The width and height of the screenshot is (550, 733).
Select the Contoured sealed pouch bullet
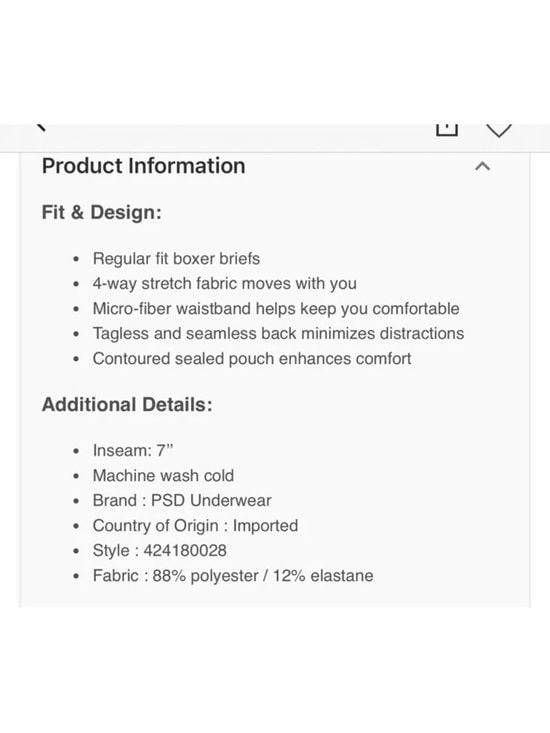coord(252,359)
